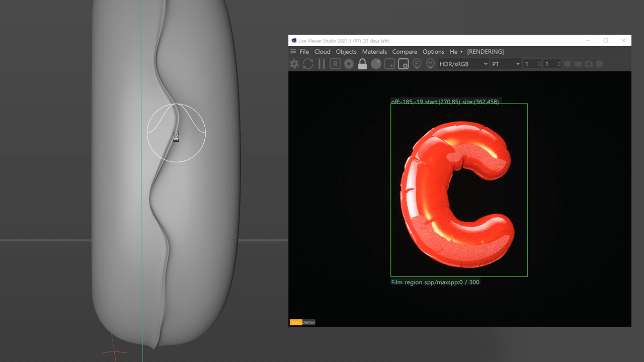Click the R reset render icon

coord(335,64)
